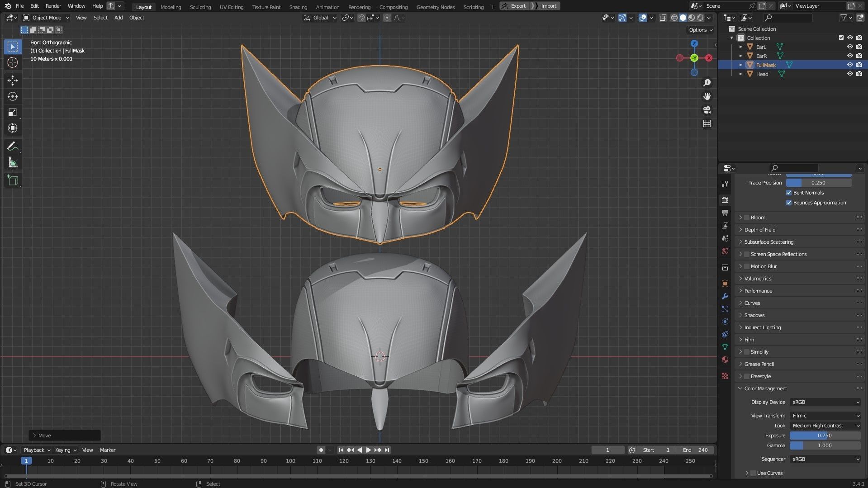
Task: Open the viewport Options button
Action: [x=700, y=30]
